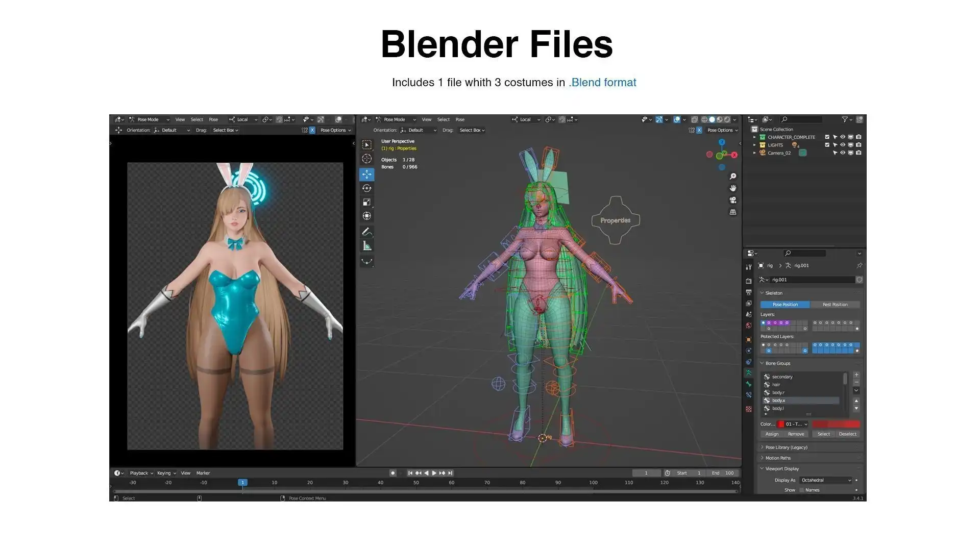Open the Pose menu in right viewport
980x551 pixels.
460,119
